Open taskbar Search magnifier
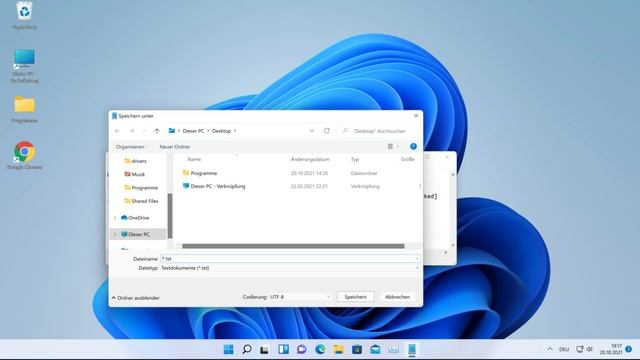 click(x=247, y=349)
